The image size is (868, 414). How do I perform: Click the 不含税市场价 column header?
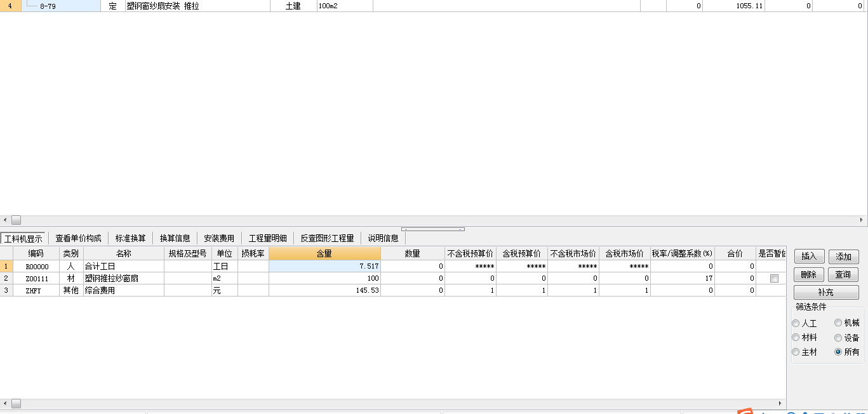[x=573, y=253]
